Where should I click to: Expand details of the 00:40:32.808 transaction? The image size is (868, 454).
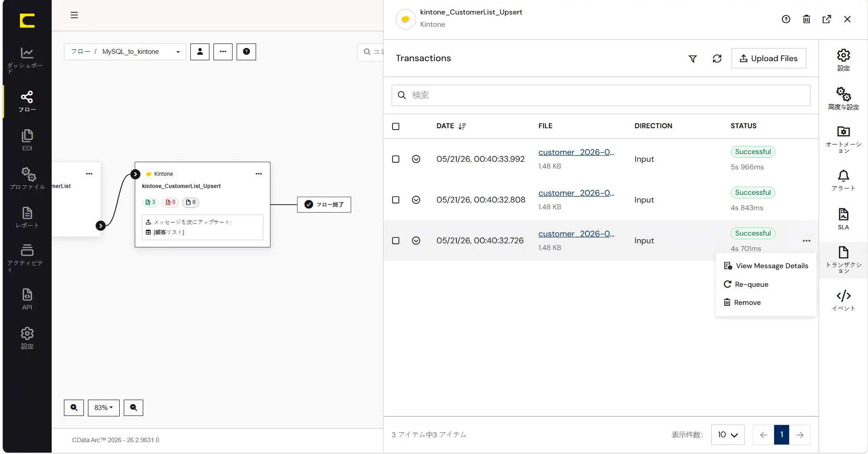(x=416, y=200)
